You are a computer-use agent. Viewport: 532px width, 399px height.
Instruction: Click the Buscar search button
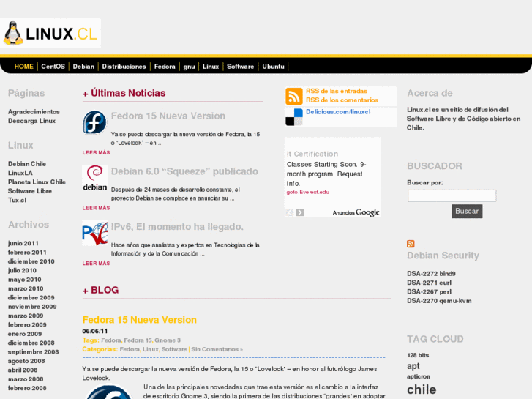(x=467, y=212)
